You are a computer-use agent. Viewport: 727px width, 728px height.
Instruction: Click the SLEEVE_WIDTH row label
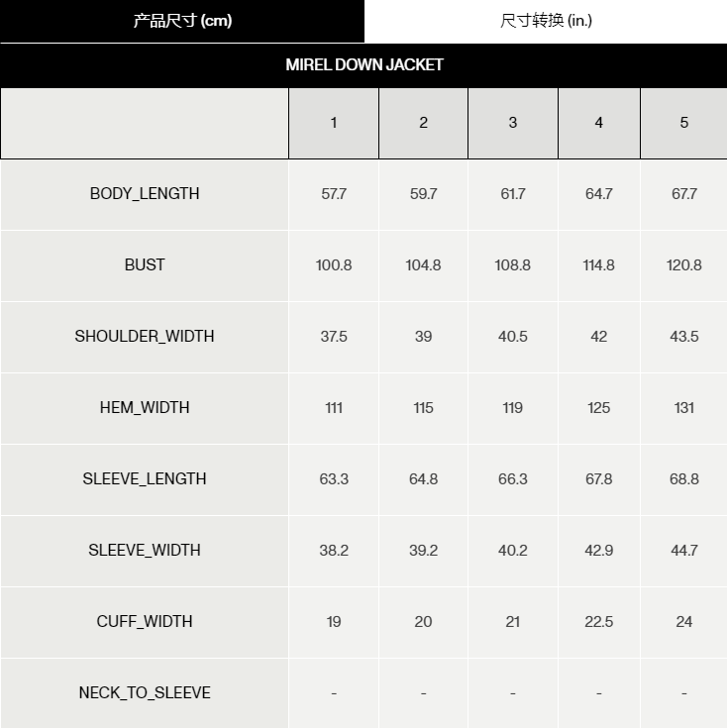coord(145,550)
